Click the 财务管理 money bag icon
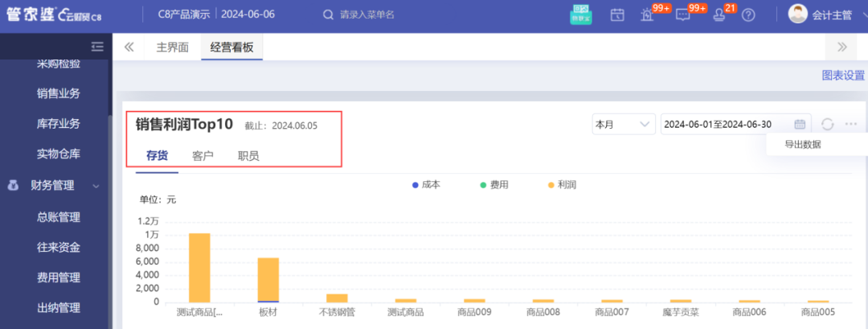Image resolution: width=868 pixels, height=329 pixels. coord(14,186)
